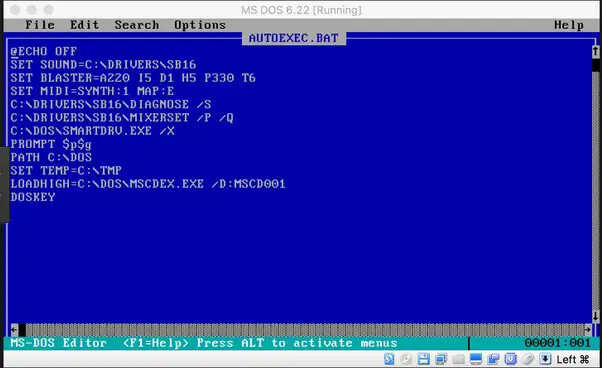Click the AUTOEXEC.BAT title label
Image resolution: width=602 pixels, height=368 pixels.
294,38
